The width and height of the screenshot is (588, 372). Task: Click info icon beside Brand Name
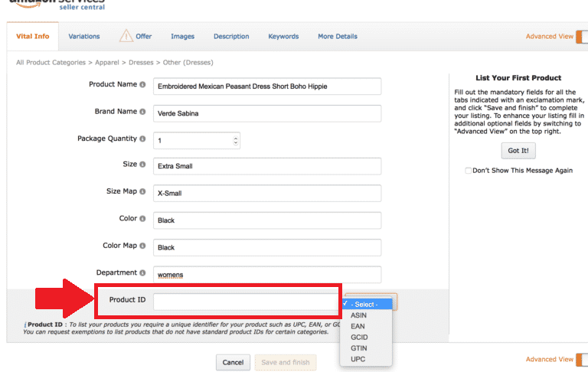coord(142,112)
